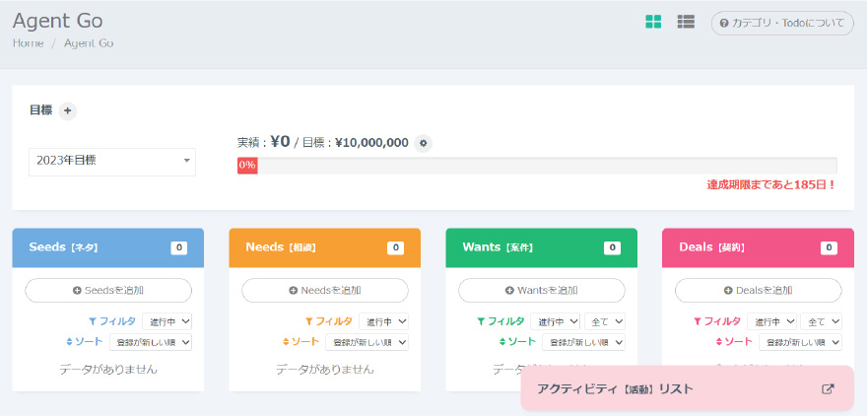
Task: Click the goal progress bar
Action: [x=537, y=166]
